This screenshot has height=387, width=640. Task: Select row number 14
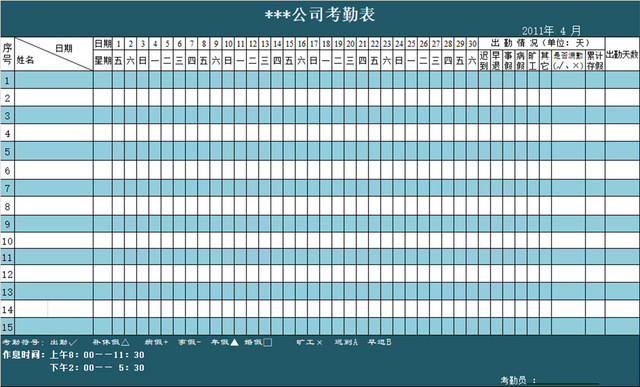tap(7, 309)
